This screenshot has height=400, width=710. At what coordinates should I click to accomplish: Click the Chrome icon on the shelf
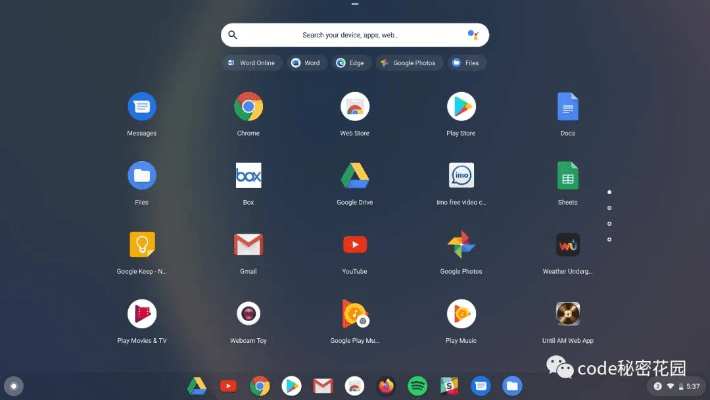pyautogui.click(x=260, y=386)
